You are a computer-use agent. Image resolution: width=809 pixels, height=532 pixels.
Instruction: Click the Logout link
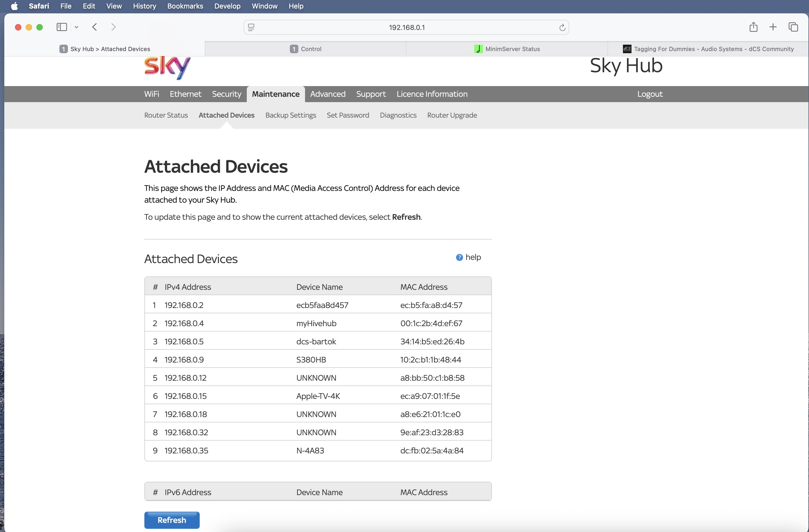click(x=650, y=94)
